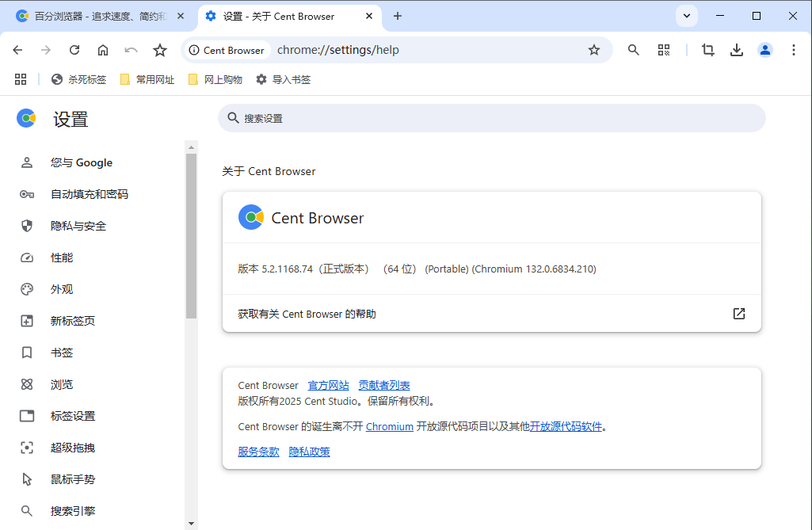Open the 贡献者列表 link

point(384,386)
